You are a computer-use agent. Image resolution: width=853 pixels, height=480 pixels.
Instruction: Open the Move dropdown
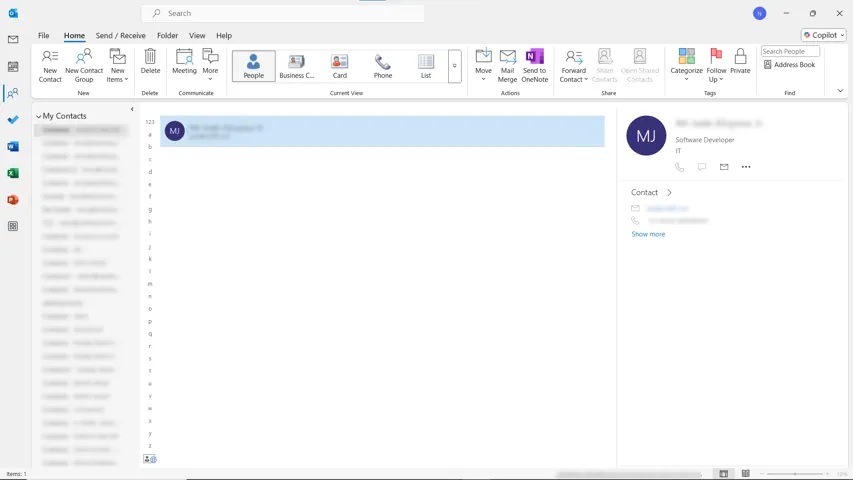pos(483,65)
